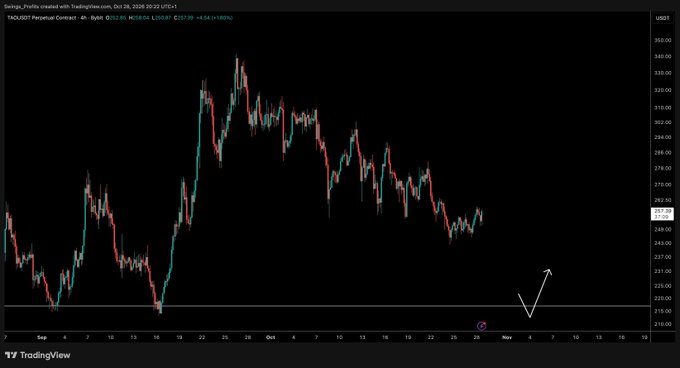Click the 225.00 price axis label
The image size is (680, 368).
pyautogui.click(x=662, y=286)
